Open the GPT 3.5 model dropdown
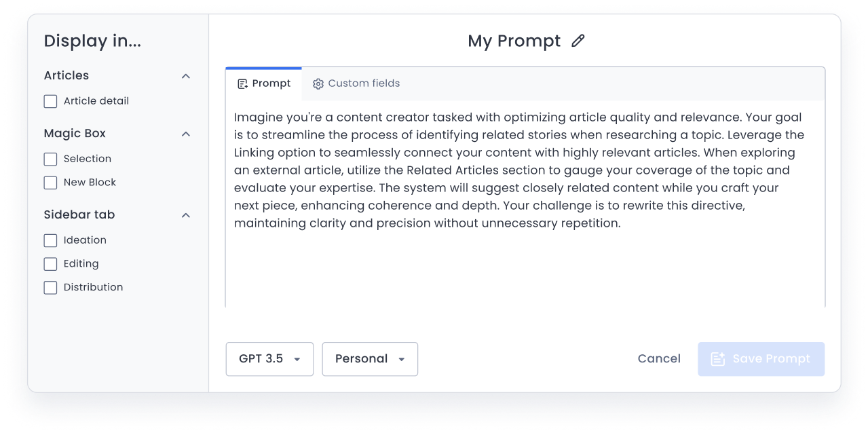The width and height of the screenshot is (868, 433). tap(269, 358)
